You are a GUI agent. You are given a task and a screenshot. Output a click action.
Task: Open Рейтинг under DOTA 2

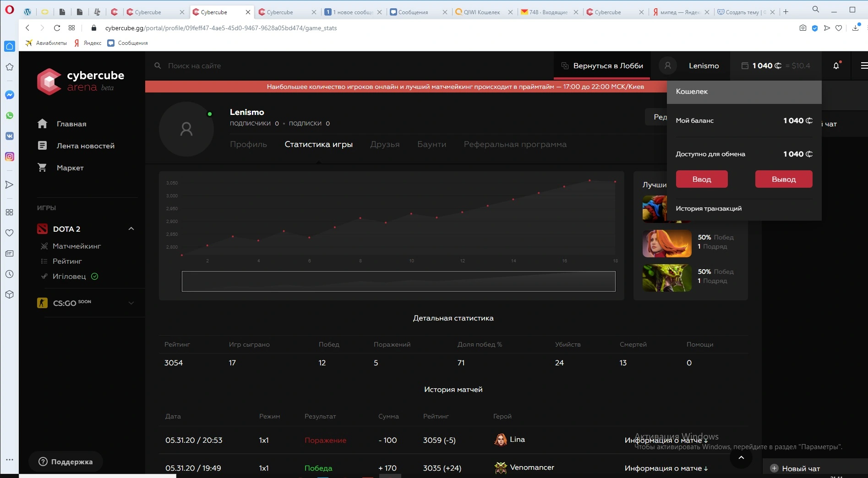click(x=61, y=261)
